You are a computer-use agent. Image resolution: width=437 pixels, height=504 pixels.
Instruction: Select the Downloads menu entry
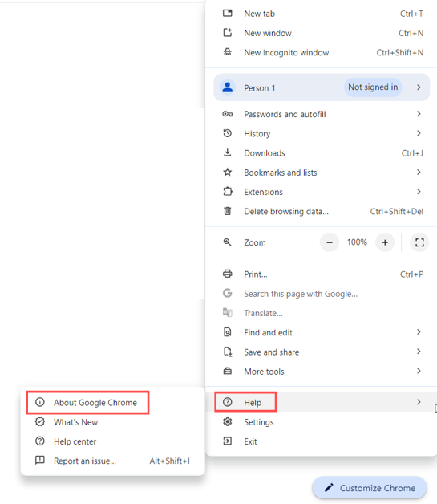point(321,153)
